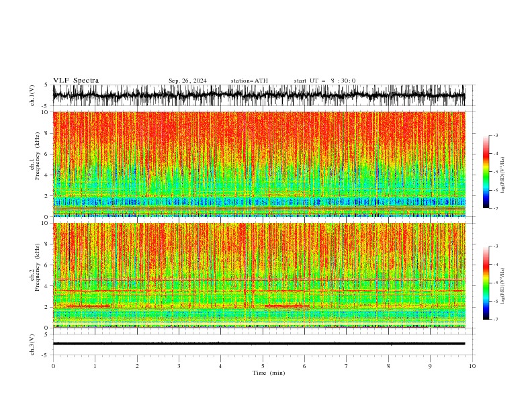Screen dimensions: 532x411
Task: Click the "ch.3(V)" axis label
Action: click(32, 345)
